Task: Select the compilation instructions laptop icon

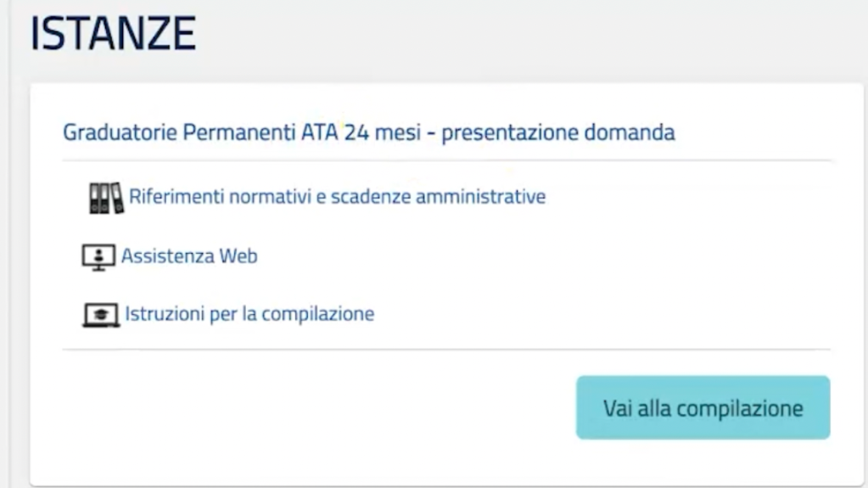Action: pyautogui.click(x=102, y=315)
